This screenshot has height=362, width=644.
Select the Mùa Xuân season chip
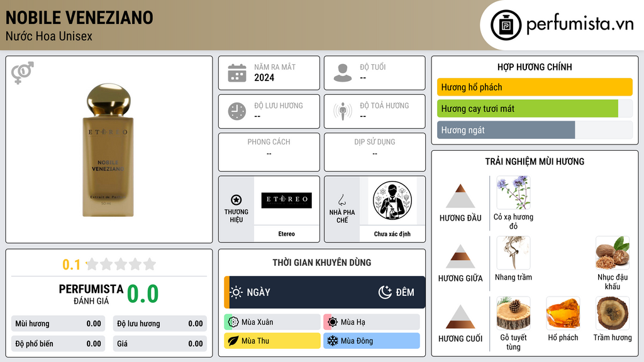click(272, 322)
